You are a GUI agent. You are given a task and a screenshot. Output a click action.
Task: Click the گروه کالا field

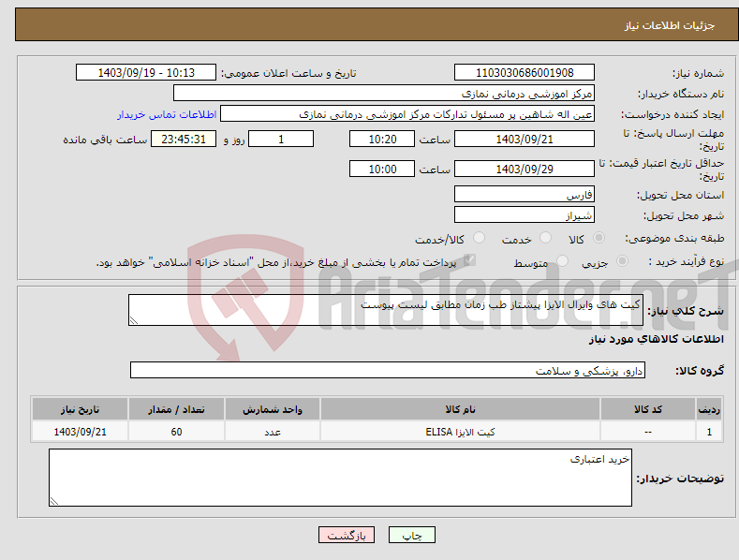(x=388, y=370)
